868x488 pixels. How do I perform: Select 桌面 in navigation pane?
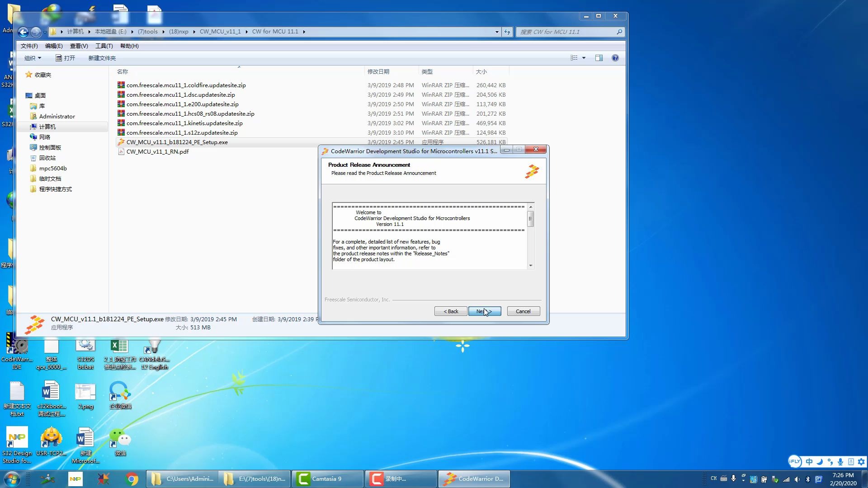click(x=40, y=95)
